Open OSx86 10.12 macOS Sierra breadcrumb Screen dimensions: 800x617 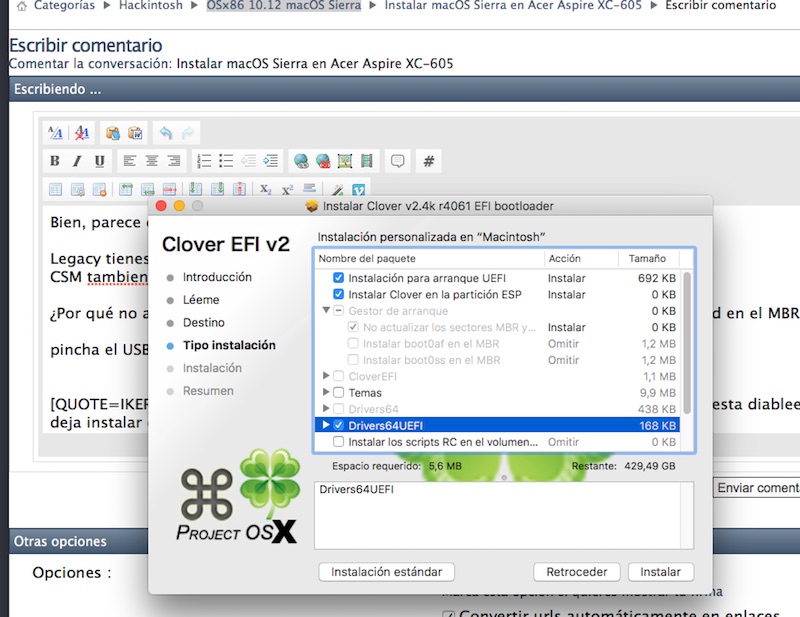(284, 6)
